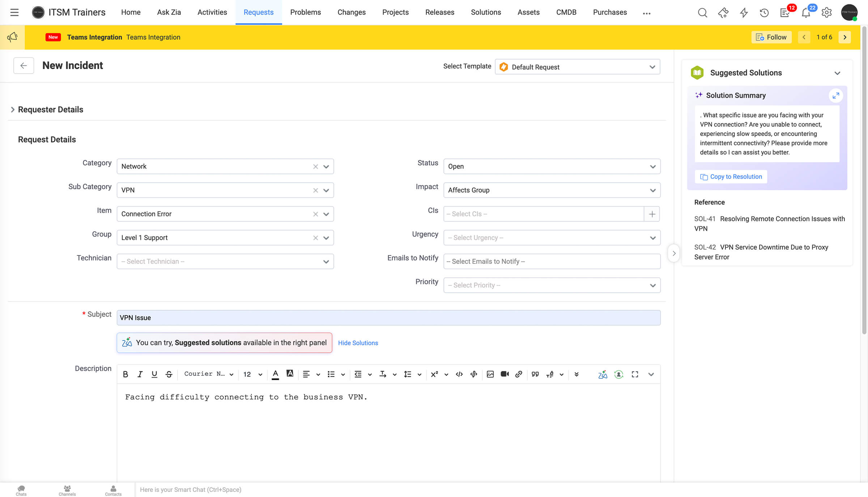Screen dimensions: 868x497
Task: Switch to the Problems tab
Action: click(306, 12)
